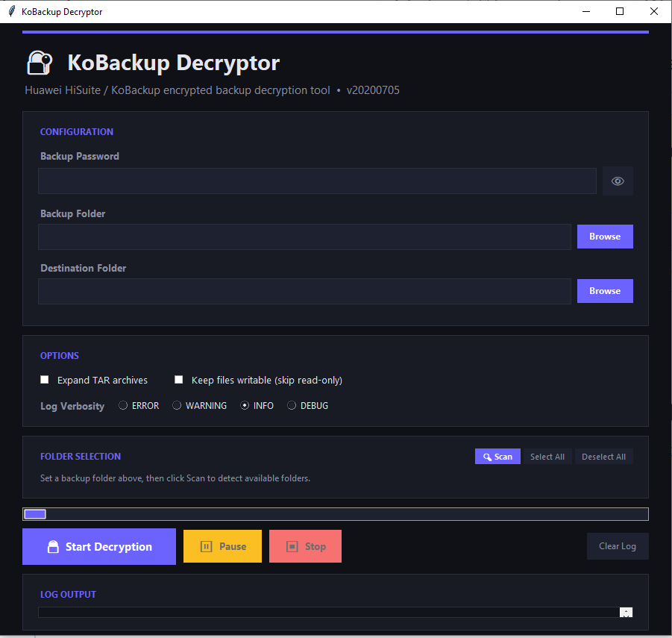Maximize the KoBackup Decryptor window
672x638 pixels.
[620, 11]
